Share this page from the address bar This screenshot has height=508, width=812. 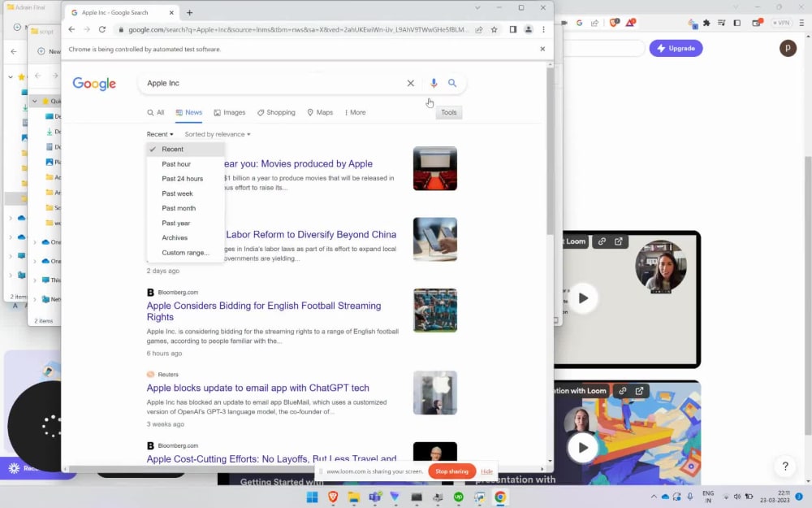pyautogui.click(x=479, y=29)
